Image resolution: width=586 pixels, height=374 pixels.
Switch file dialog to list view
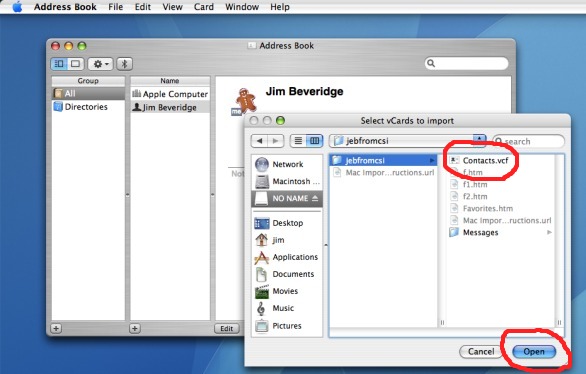coord(298,141)
